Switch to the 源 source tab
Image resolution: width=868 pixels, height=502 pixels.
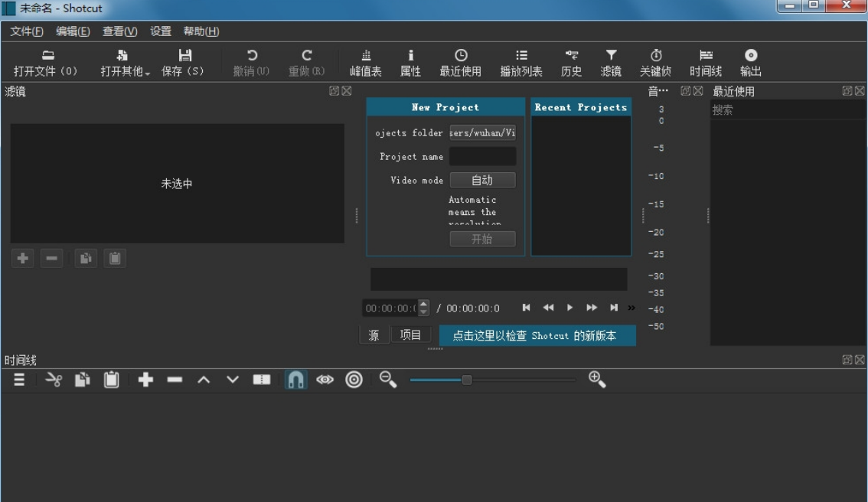374,335
